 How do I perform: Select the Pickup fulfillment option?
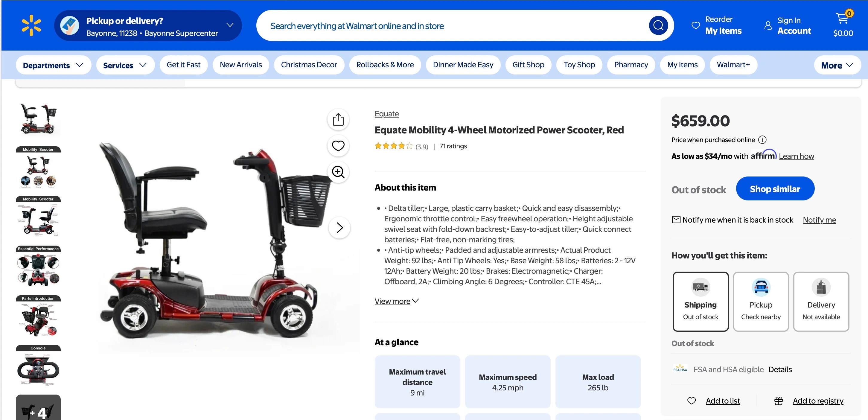[761, 301]
